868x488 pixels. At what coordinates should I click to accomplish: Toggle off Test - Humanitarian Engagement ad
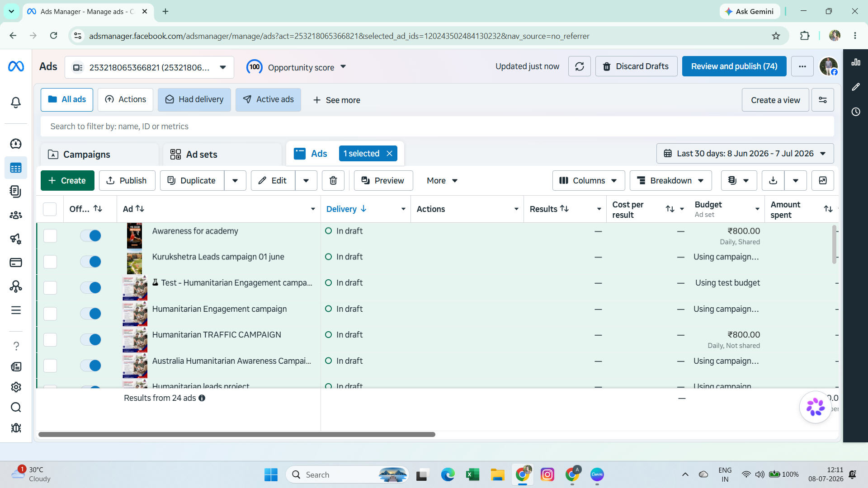click(x=91, y=287)
